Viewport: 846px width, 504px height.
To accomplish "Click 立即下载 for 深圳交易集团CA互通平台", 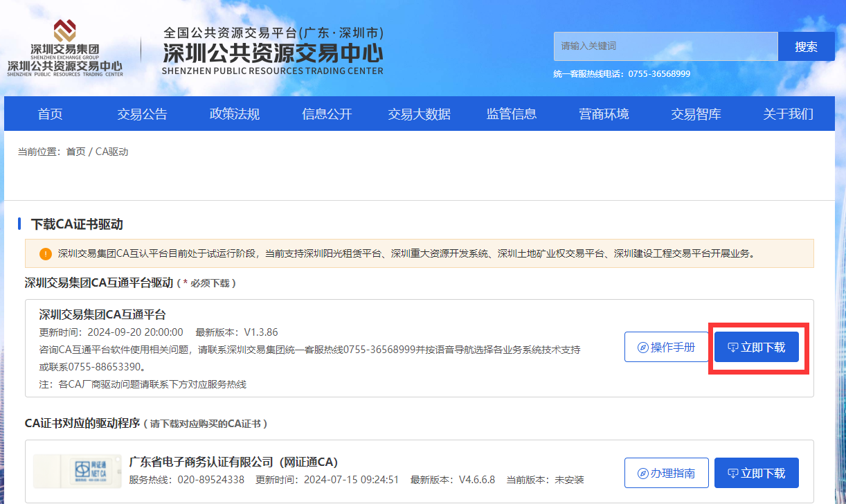I will click(757, 347).
